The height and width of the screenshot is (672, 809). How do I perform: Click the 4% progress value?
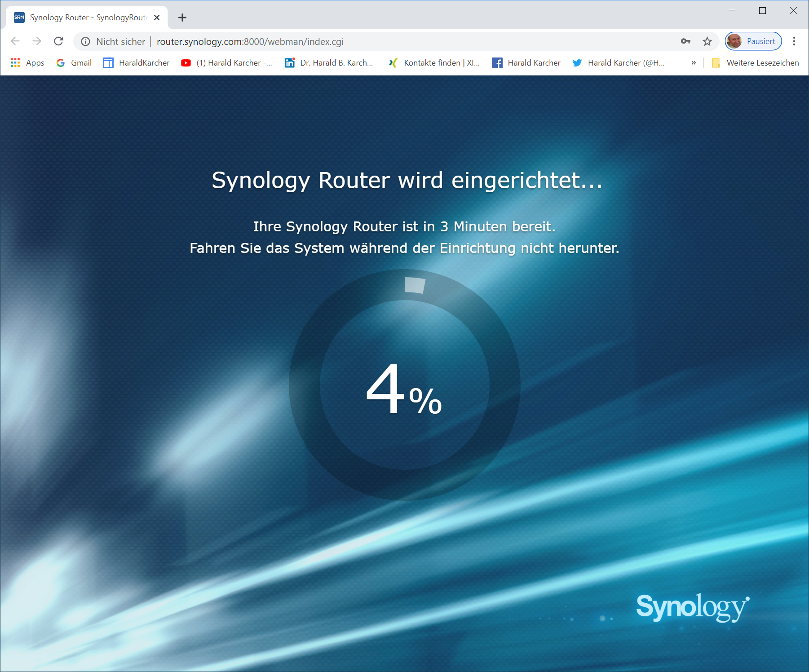[404, 389]
